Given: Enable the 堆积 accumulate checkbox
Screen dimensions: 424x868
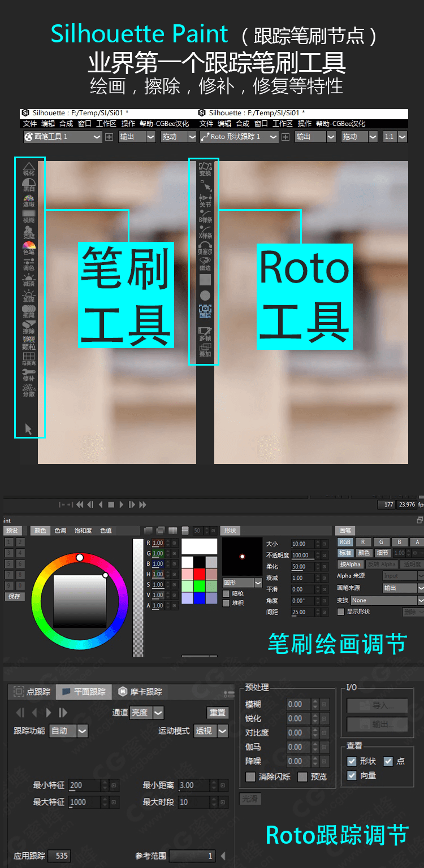Looking at the screenshot, I should tap(226, 603).
